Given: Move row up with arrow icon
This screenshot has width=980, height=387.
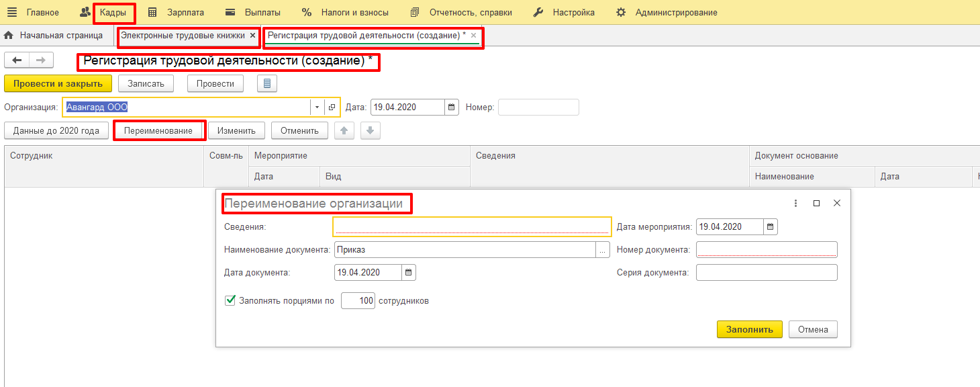Looking at the screenshot, I should (x=344, y=130).
